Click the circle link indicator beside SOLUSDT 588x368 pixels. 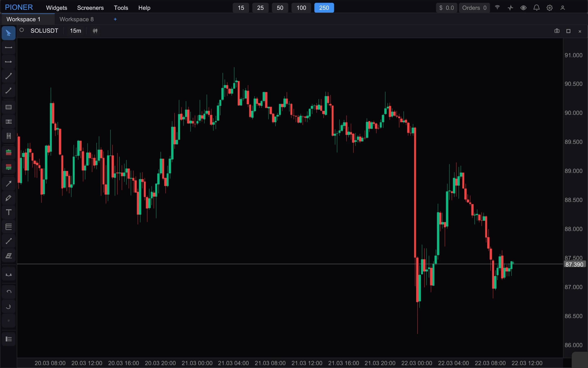click(x=22, y=30)
